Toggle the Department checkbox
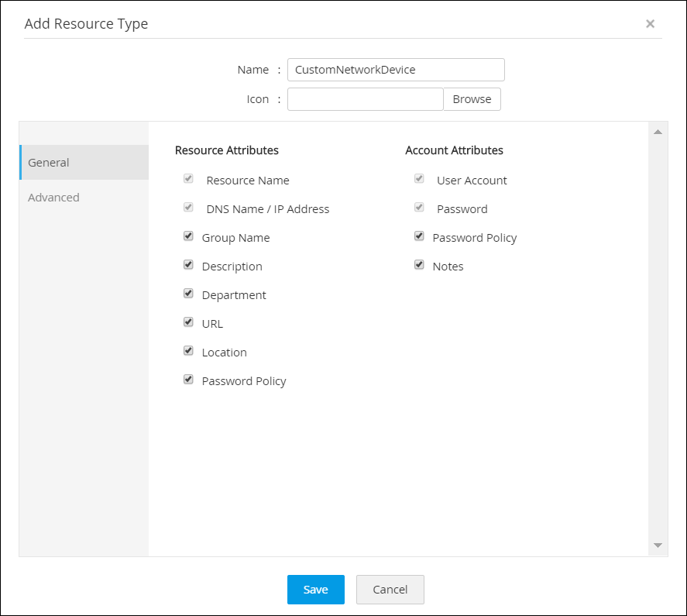This screenshot has width=687, height=616. click(188, 294)
